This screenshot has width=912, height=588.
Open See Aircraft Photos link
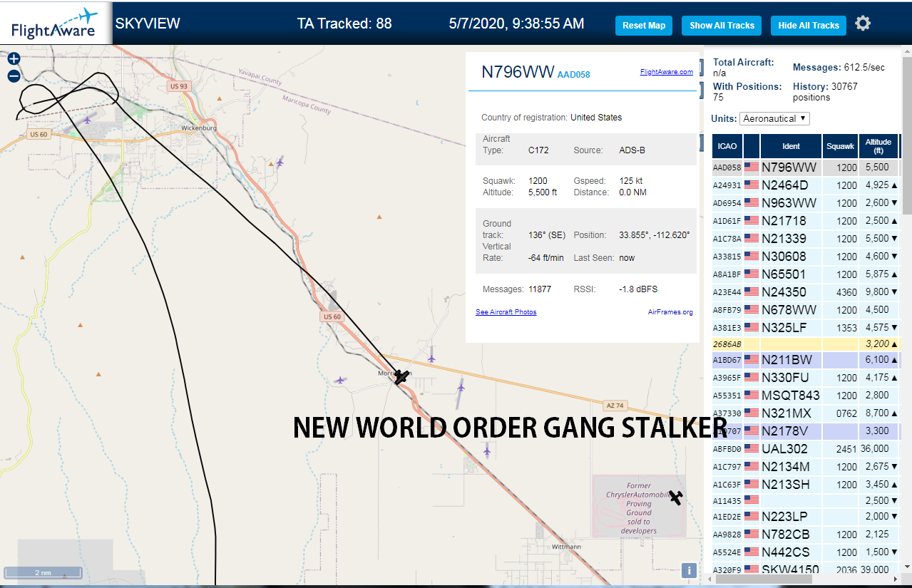tap(506, 312)
